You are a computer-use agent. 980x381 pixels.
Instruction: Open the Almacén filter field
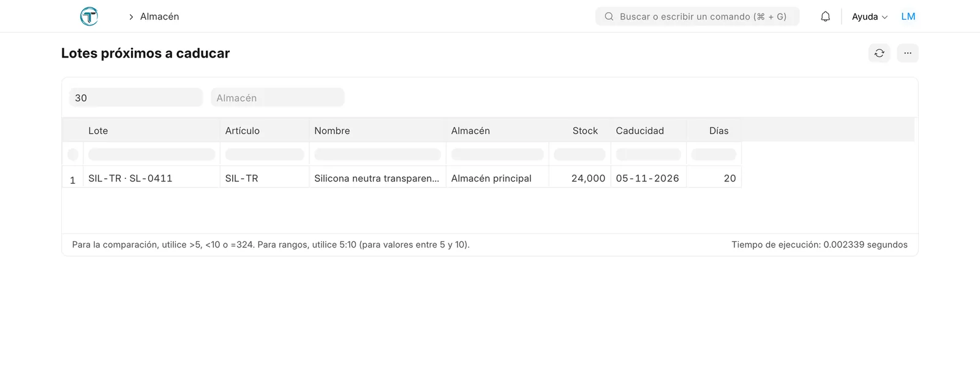[x=277, y=97]
